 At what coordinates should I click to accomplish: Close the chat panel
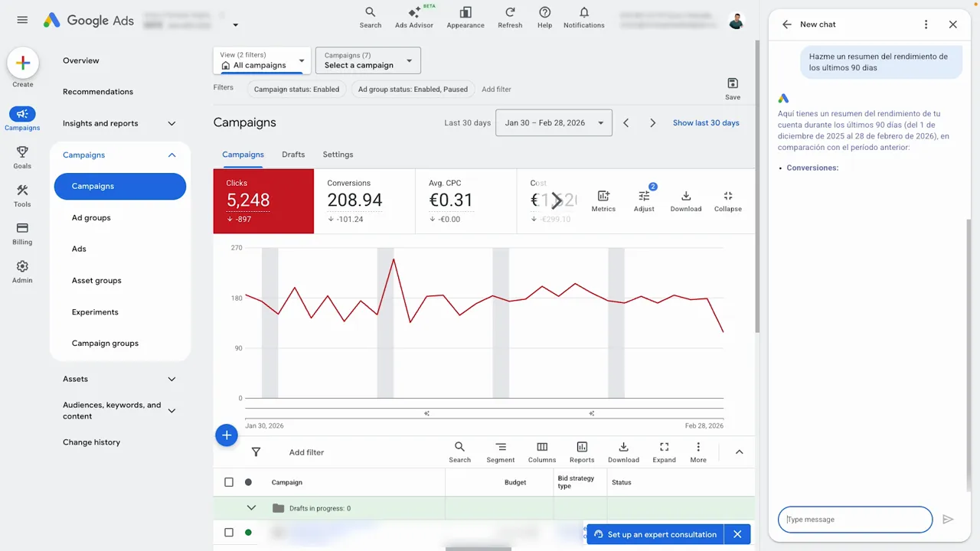click(953, 24)
